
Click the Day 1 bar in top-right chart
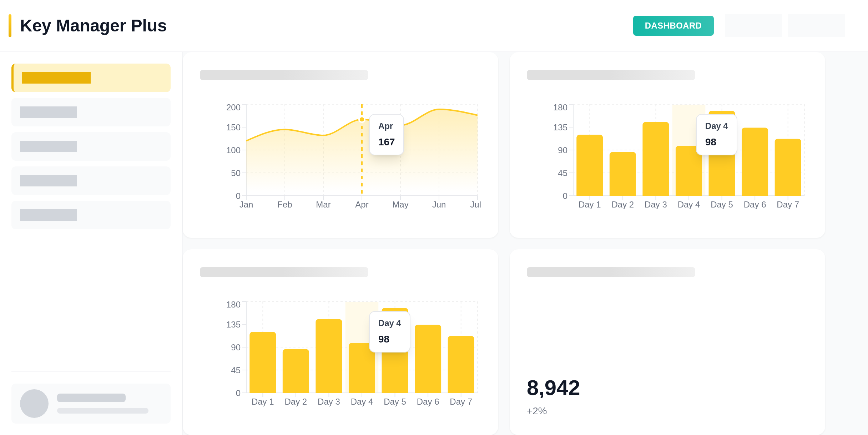(x=590, y=165)
